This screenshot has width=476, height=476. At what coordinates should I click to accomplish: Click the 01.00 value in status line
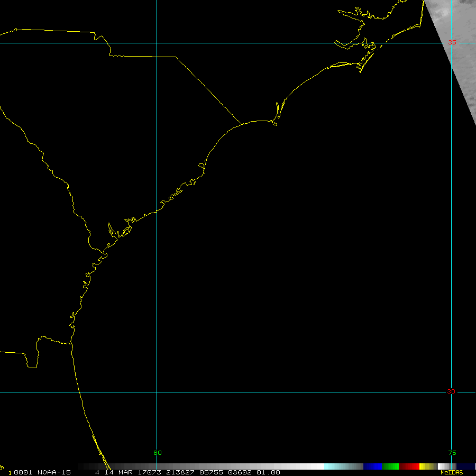pyautogui.click(x=269, y=472)
